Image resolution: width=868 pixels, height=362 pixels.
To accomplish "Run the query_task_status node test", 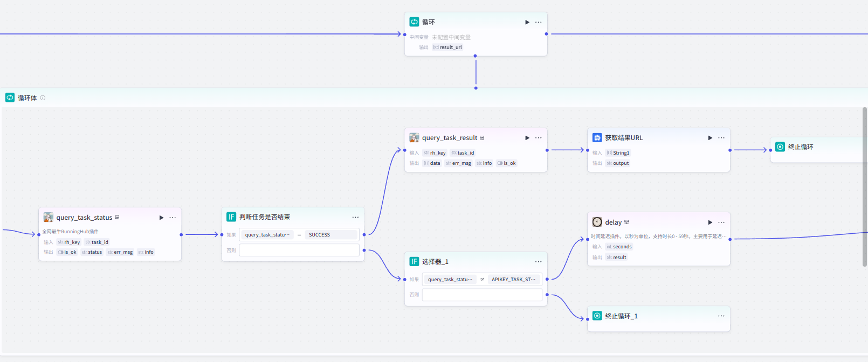I will coord(161,218).
